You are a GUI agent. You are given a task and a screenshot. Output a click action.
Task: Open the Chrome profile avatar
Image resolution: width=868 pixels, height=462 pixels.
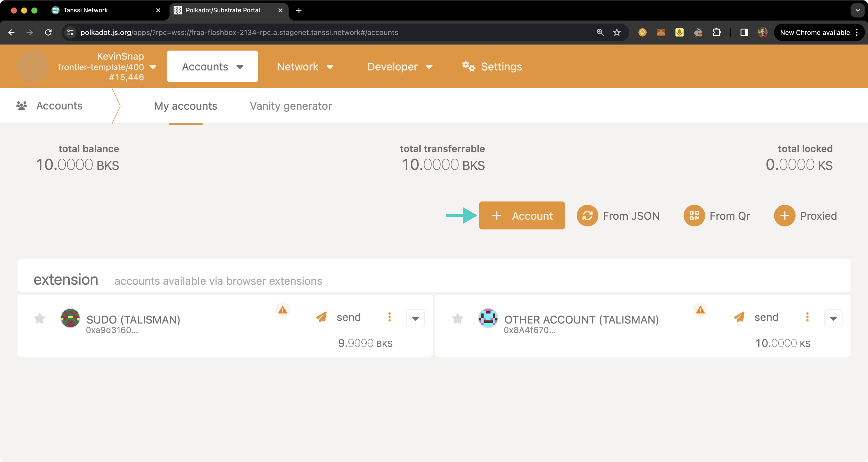click(763, 32)
